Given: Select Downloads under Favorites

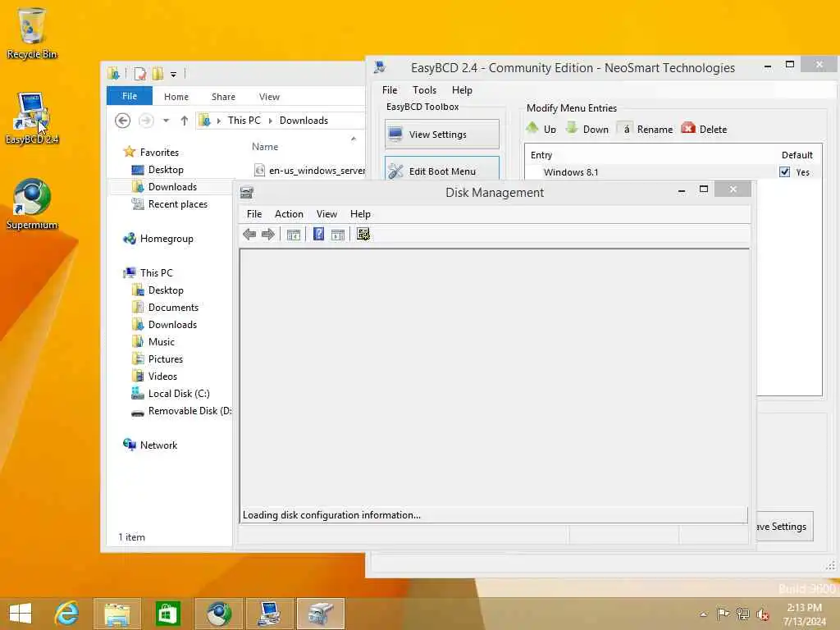Looking at the screenshot, I should [172, 186].
